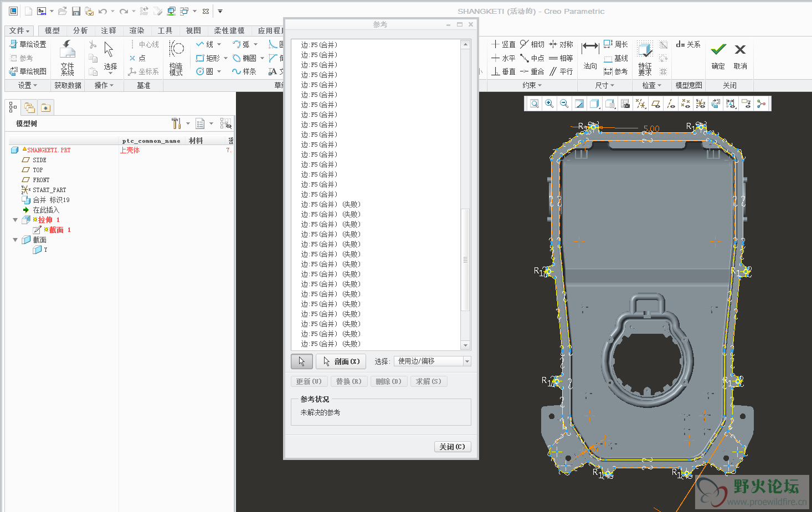The height and width of the screenshot is (512, 812).
Task: Expand the 圆 circle dropdown arrow
Action: (x=219, y=71)
